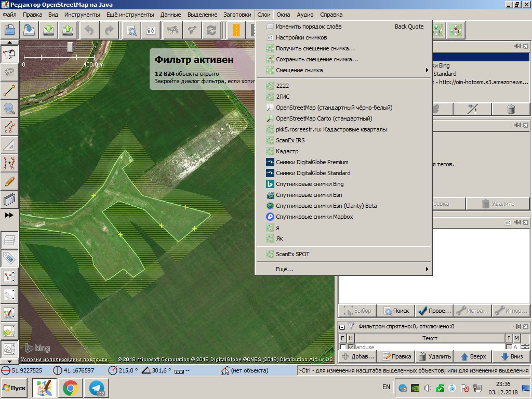Open Telegram from the taskbar
Image resolution: width=532 pixels, height=399 pixels.
point(97,388)
